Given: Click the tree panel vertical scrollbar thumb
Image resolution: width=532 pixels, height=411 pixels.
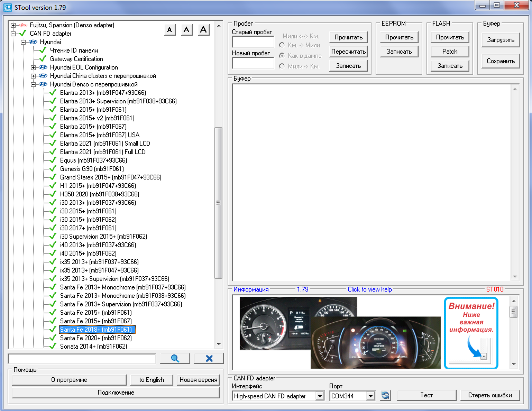Looking at the screenshot, I should tap(218, 203).
